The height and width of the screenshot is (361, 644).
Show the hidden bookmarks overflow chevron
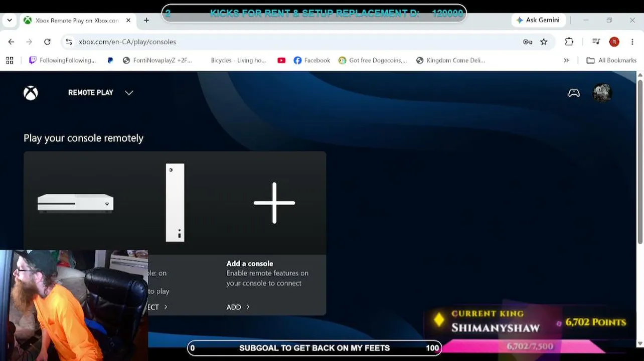[x=566, y=60]
